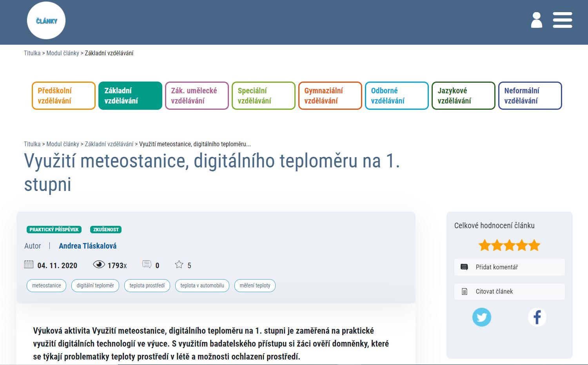Click the Praktický příspěvek badge
588x365 pixels.
coord(54,229)
